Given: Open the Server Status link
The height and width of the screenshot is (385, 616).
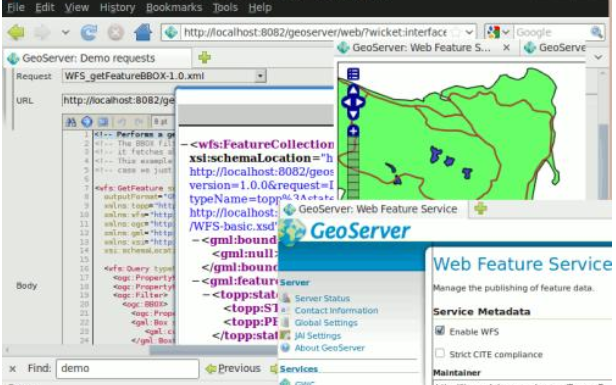Looking at the screenshot, I should coord(322,299).
